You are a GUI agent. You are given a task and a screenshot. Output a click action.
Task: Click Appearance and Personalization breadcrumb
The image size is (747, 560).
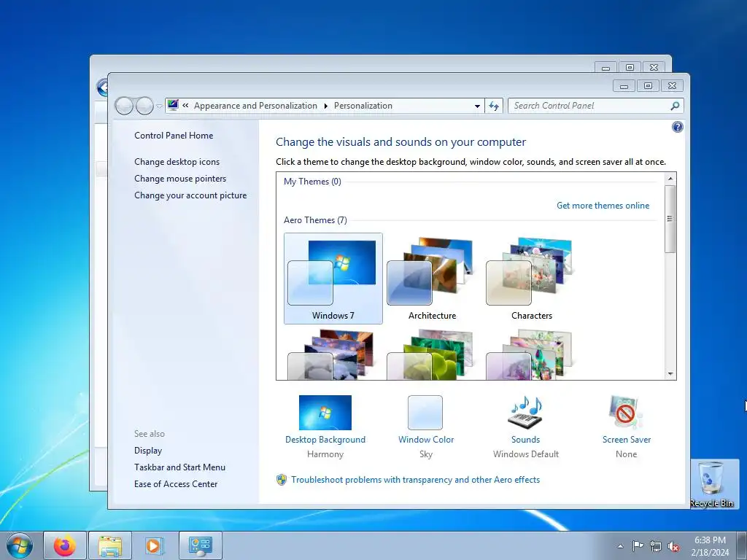tap(255, 106)
